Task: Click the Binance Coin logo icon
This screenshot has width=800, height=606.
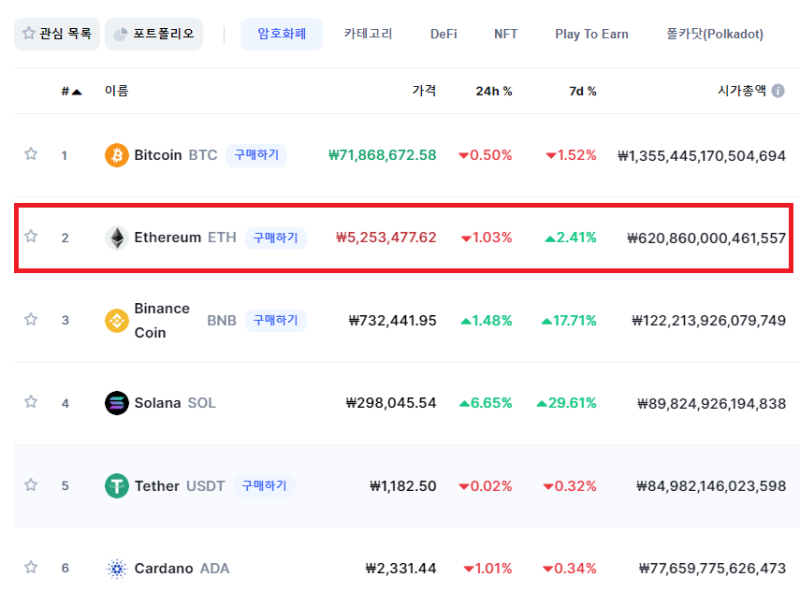Action: click(x=116, y=320)
